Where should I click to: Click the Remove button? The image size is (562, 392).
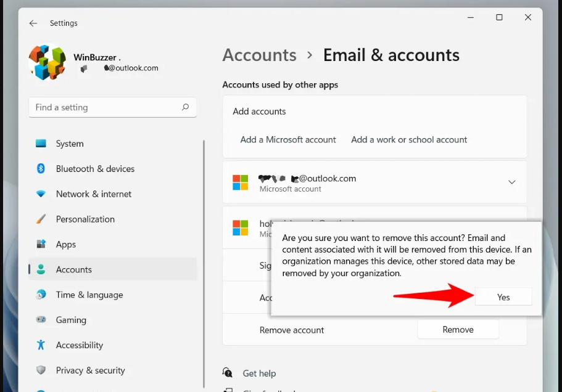(458, 329)
